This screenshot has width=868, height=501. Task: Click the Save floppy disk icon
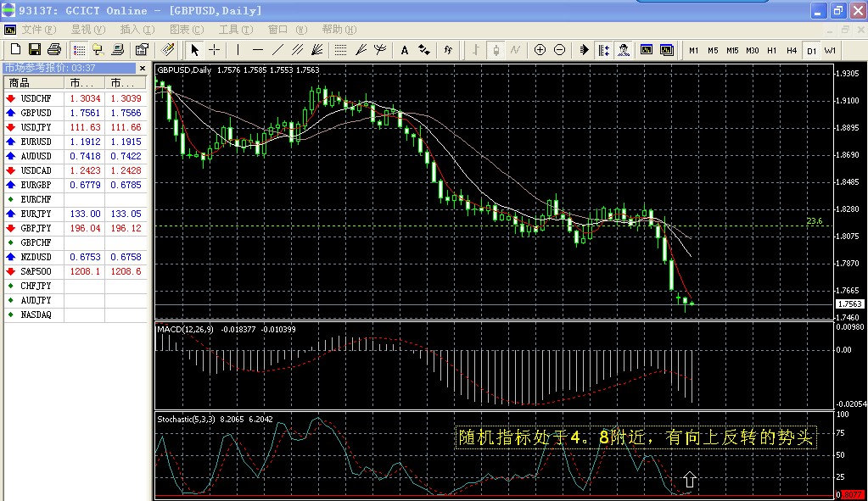coord(34,50)
